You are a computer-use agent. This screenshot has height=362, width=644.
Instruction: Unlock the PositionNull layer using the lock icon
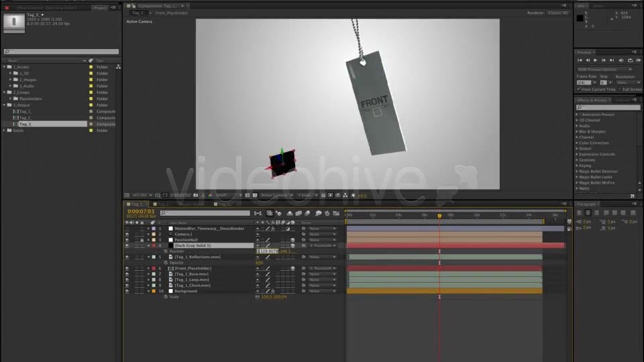142,240
